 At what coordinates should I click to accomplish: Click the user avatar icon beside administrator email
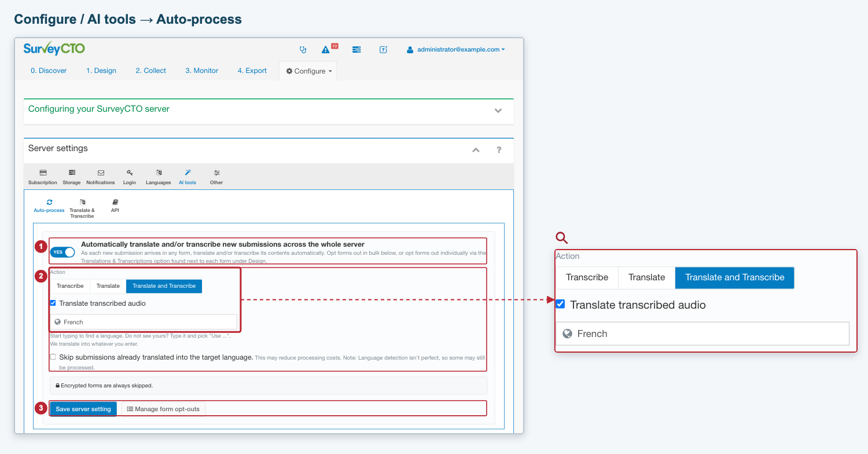(x=410, y=50)
